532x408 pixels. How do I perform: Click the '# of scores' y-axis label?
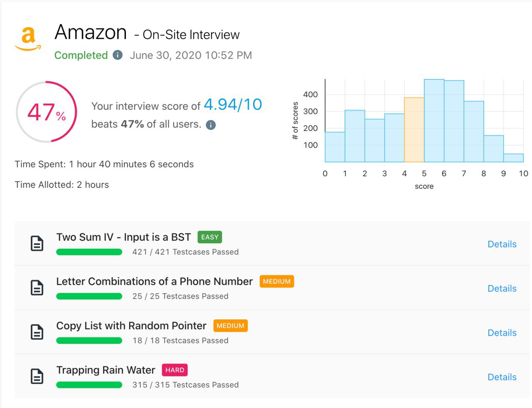click(296, 121)
